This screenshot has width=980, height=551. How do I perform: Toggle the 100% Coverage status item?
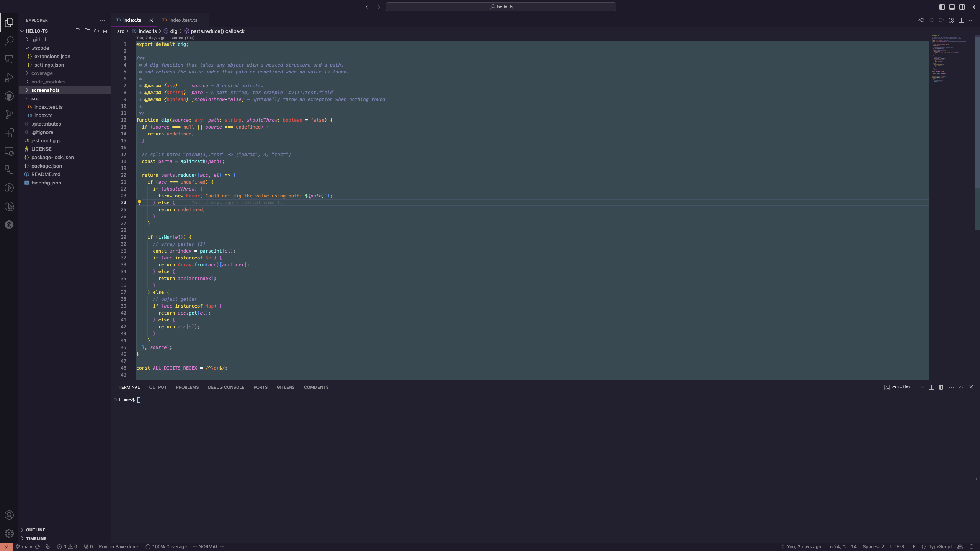tap(166, 547)
